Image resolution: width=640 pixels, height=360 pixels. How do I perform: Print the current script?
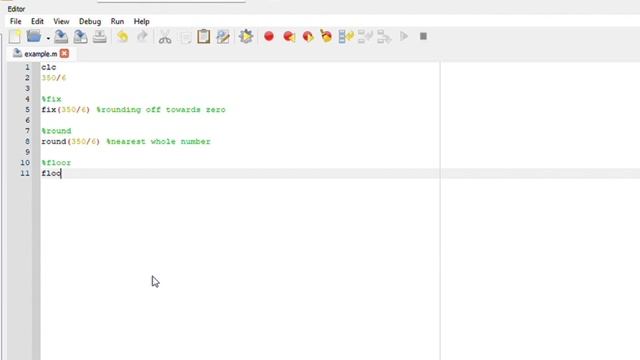[100, 37]
